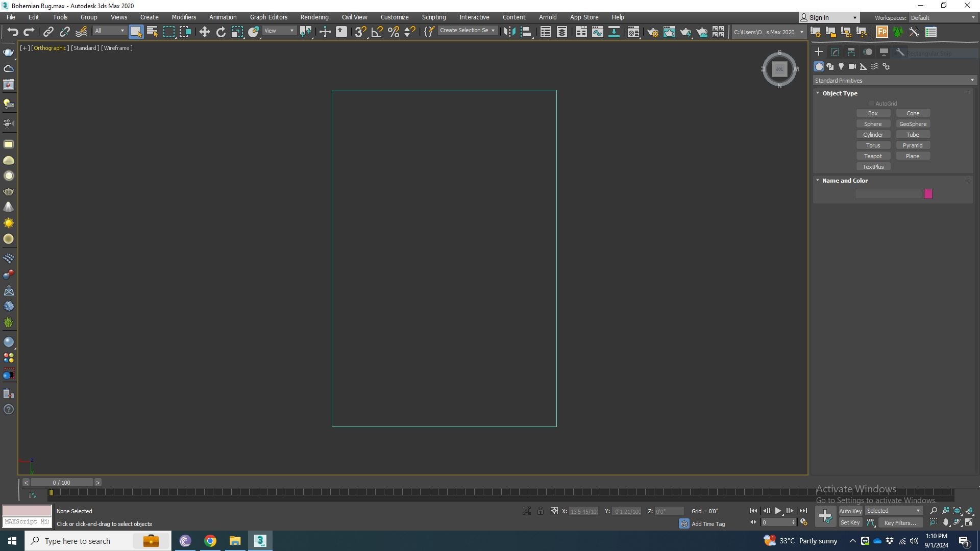Pick the Select and Move tool
The height and width of the screenshot is (551, 980).
(x=204, y=32)
